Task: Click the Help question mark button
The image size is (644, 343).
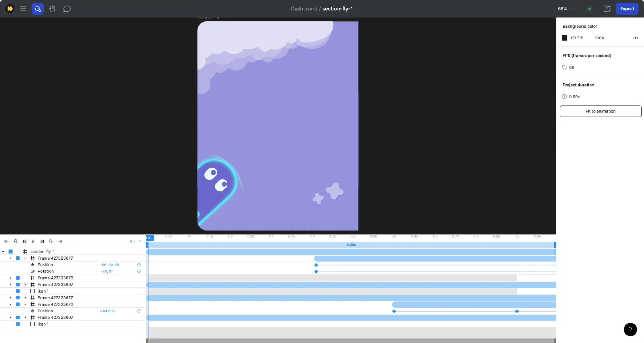Action: tap(630, 329)
